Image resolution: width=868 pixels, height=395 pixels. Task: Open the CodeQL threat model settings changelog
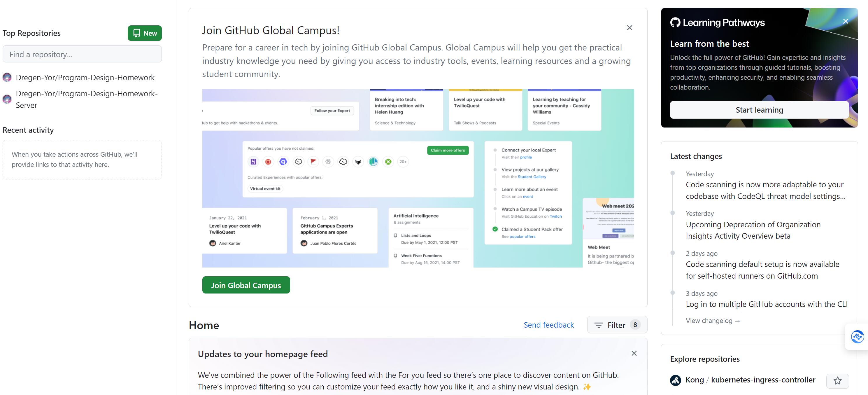coord(765,190)
